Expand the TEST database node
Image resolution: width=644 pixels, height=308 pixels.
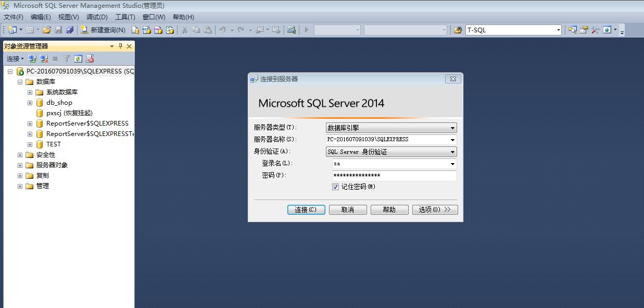(x=30, y=144)
